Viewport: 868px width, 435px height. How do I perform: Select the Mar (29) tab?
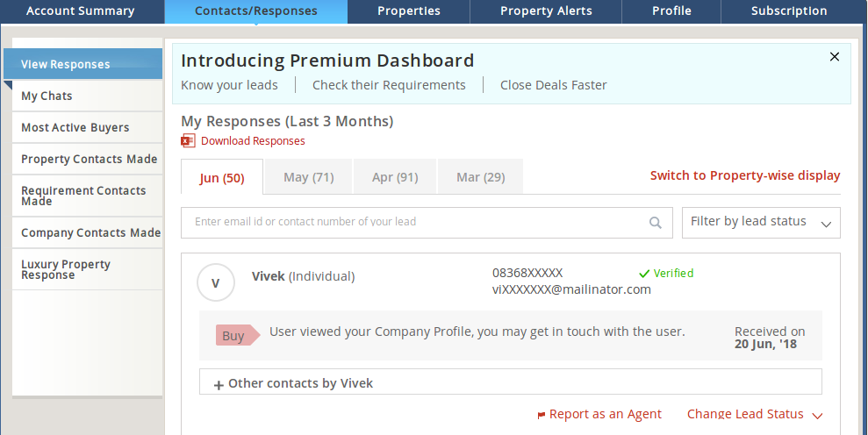tap(480, 177)
